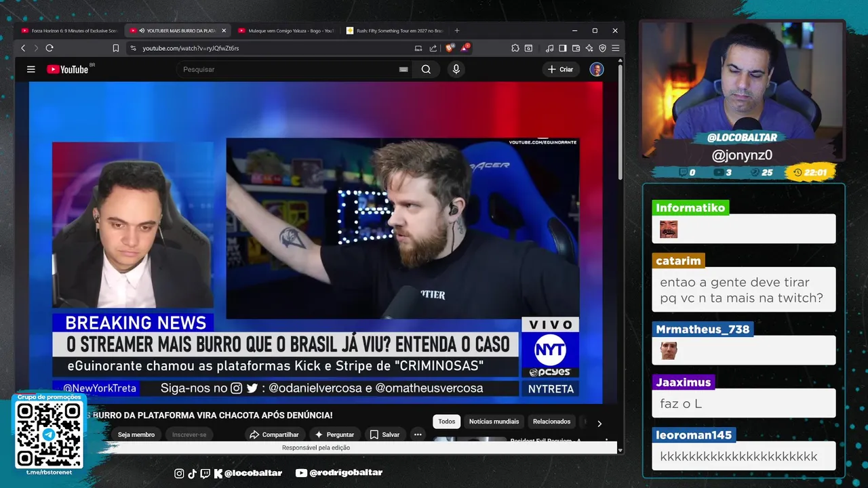Click the @jonynz0 label under webcam
The height and width of the screenshot is (488, 868).
pos(742,155)
